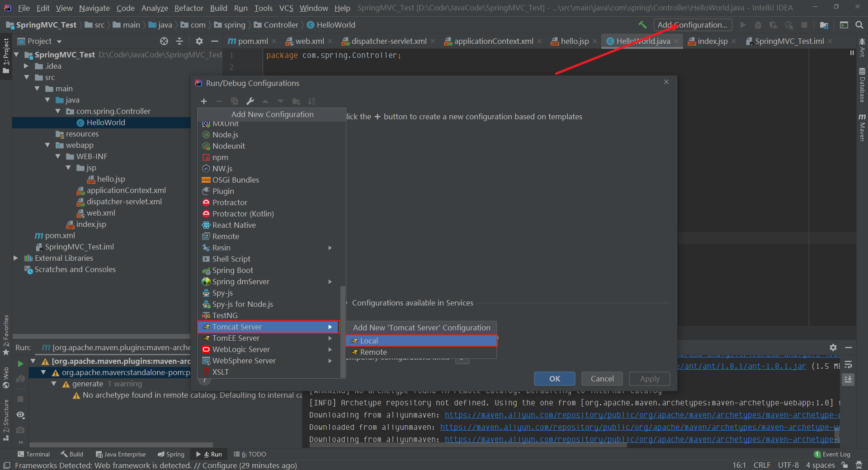The height and width of the screenshot is (470, 868).
Task: Open the Favorites side tool window
Action: point(6,335)
